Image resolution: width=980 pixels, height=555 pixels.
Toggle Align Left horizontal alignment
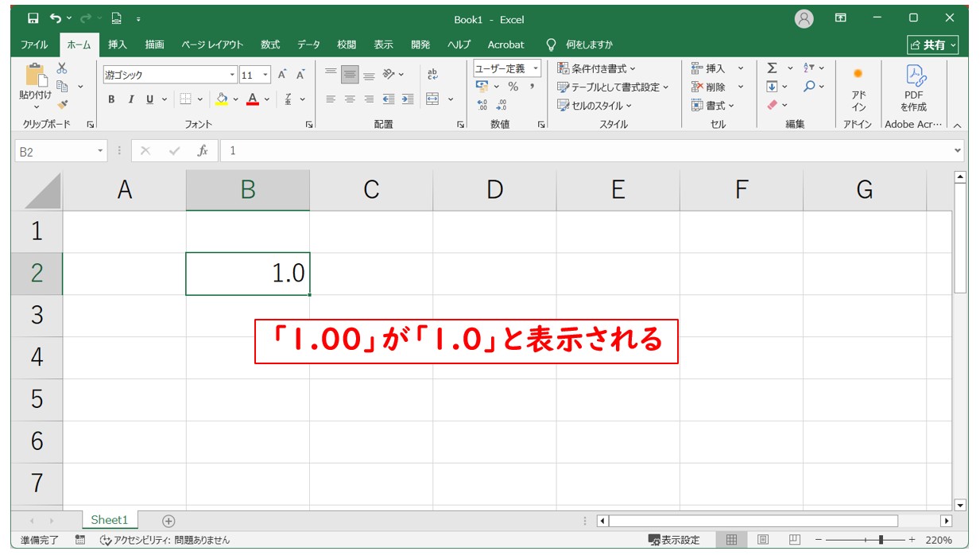331,99
